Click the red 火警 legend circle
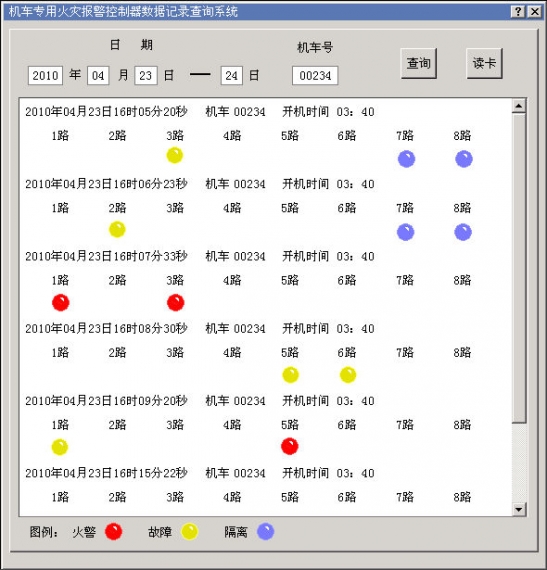The width and height of the screenshot is (547, 570). click(113, 532)
